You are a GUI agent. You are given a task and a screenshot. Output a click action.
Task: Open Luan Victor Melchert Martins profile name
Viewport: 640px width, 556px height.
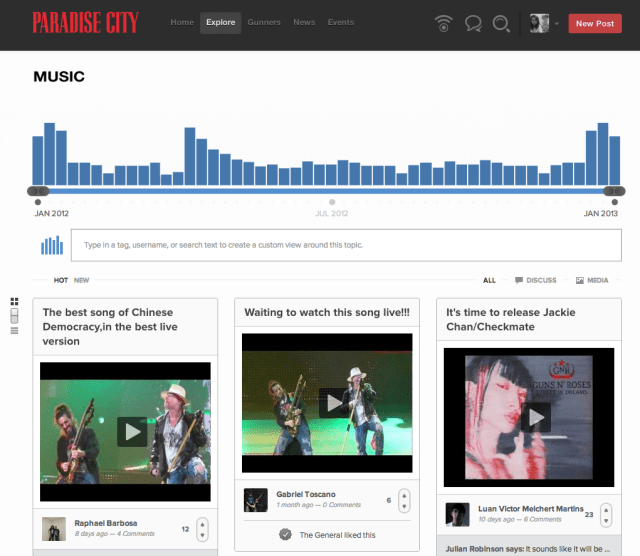531,509
